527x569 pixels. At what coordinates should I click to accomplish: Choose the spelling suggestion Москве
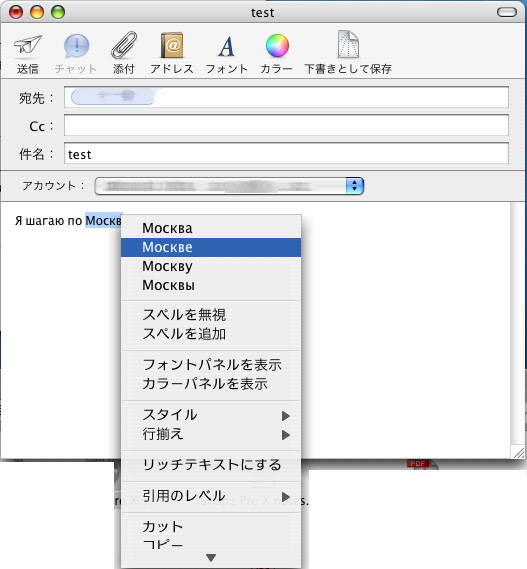pos(211,247)
